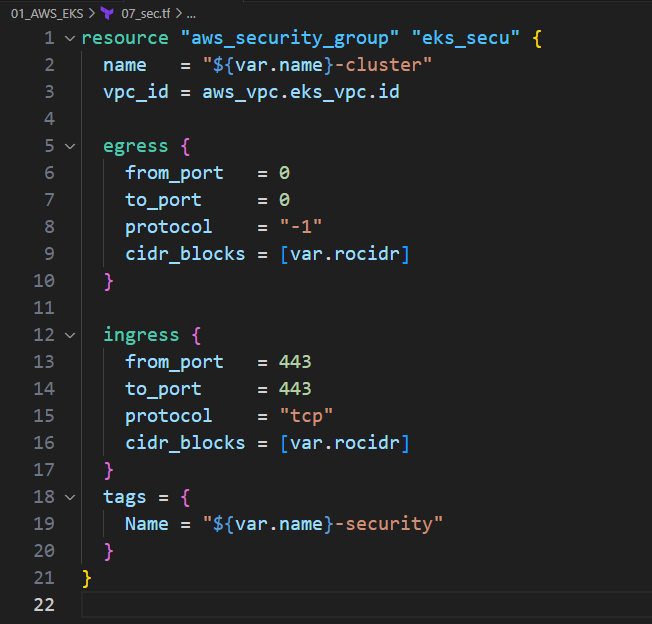Click cidr_blocks attribute on line 9
Viewport: 652px width, 624px height.
[x=185, y=254]
